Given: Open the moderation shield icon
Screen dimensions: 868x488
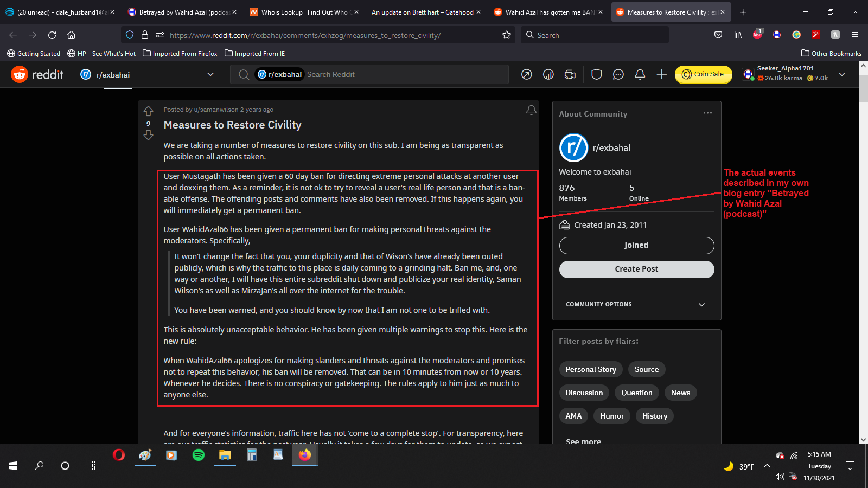Looking at the screenshot, I should tap(596, 75).
